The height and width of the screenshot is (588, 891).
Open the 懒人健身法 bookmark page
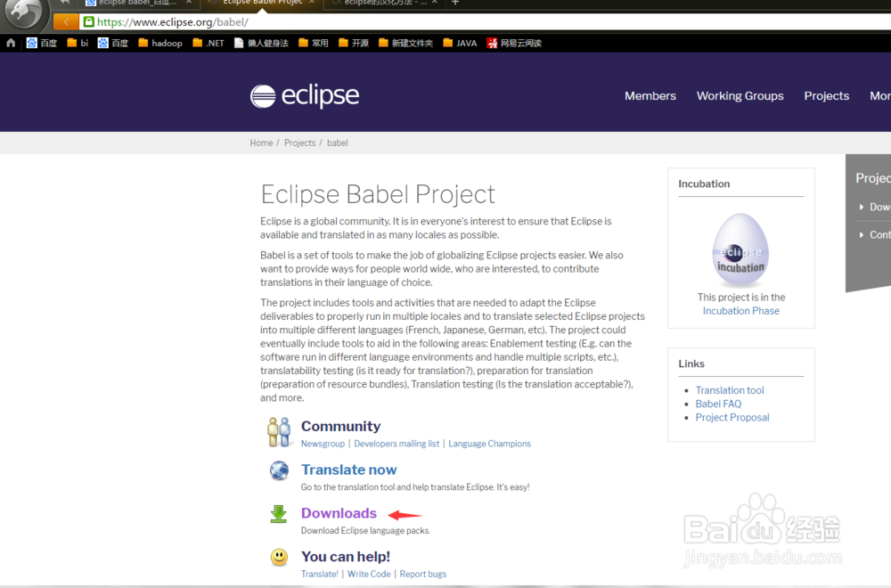pos(261,43)
